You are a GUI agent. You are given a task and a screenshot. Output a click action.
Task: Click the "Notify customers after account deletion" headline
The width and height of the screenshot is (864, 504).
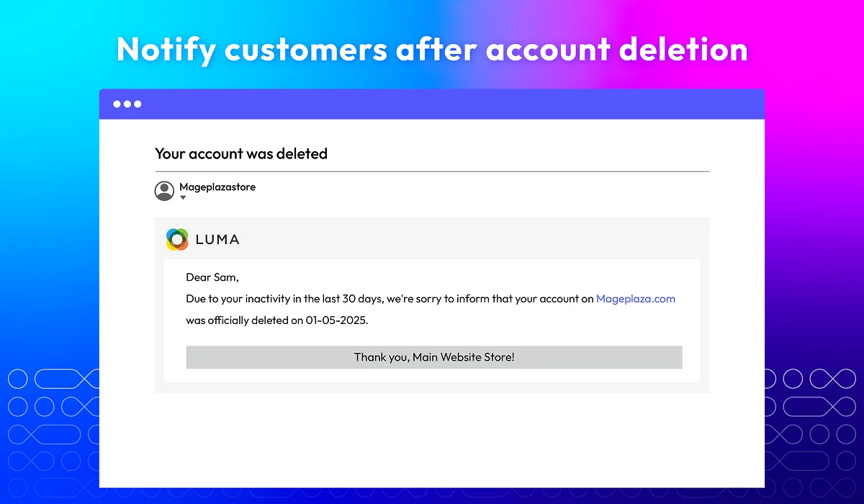[x=432, y=50]
